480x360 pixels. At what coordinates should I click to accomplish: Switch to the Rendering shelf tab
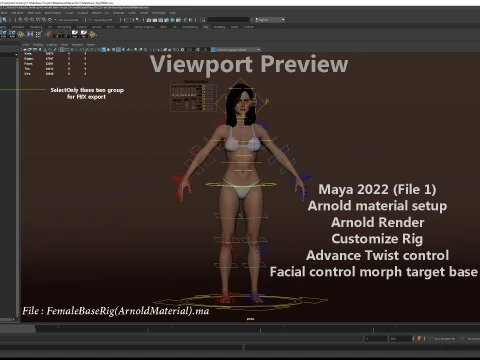[x=36, y=27]
